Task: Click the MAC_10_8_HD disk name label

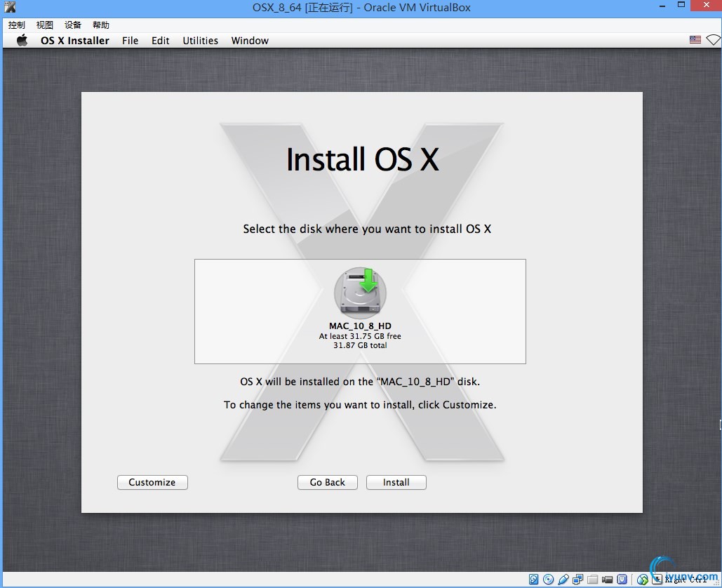Action: (x=360, y=326)
